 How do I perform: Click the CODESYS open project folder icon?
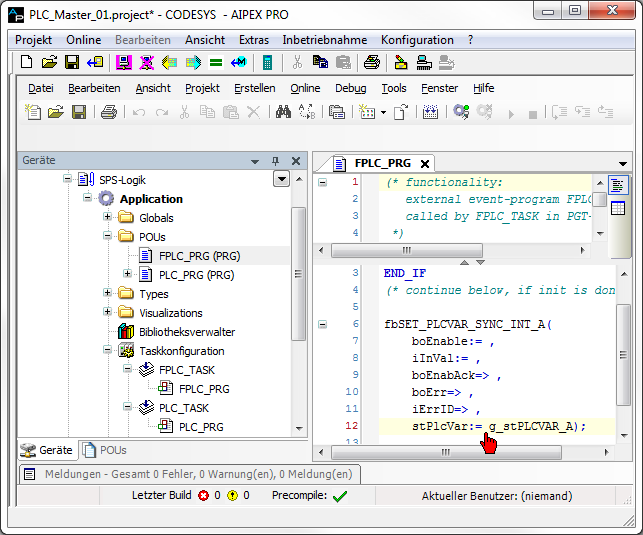(x=56, y=112)
